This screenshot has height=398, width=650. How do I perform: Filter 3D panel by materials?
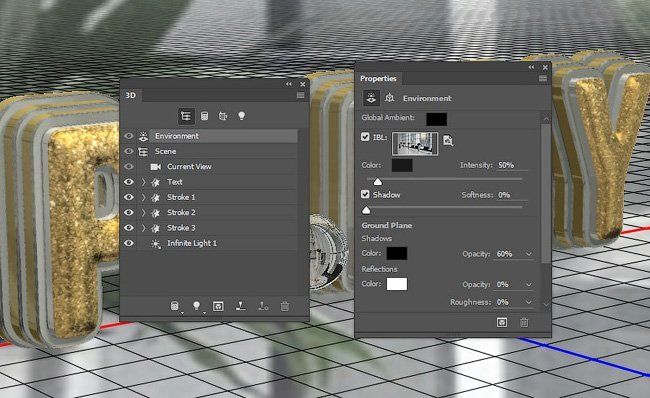(x=223, y=116)
